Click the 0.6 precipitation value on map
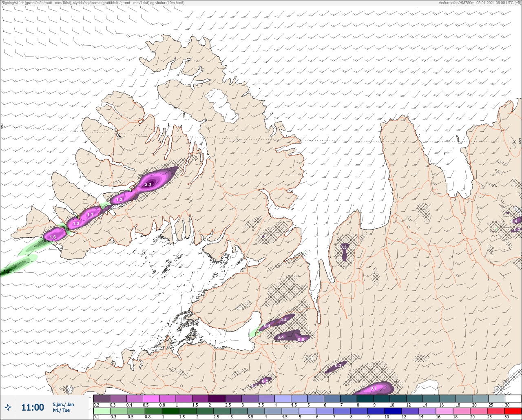Screen dimensions: 522x420 [x=301, y=340]
